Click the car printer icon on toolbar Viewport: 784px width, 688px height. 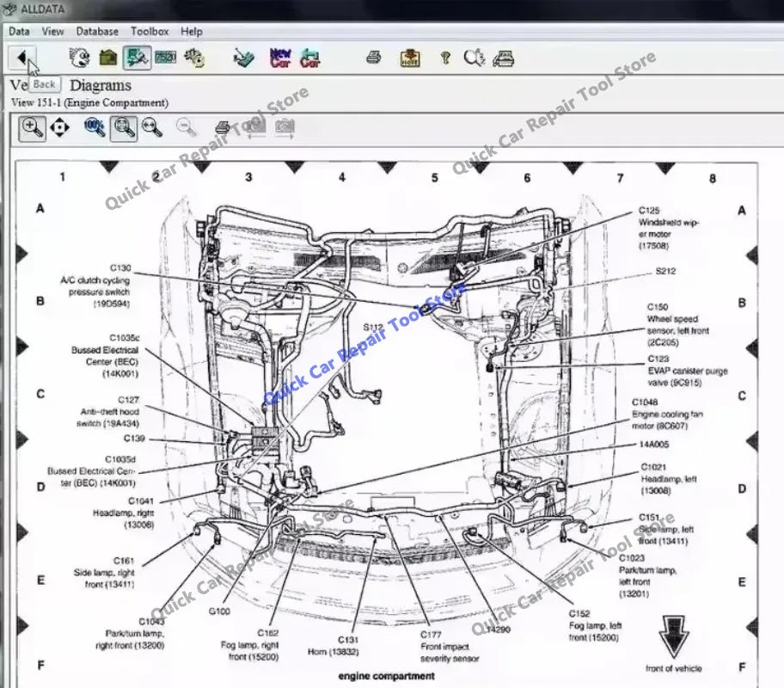[503, 58]
